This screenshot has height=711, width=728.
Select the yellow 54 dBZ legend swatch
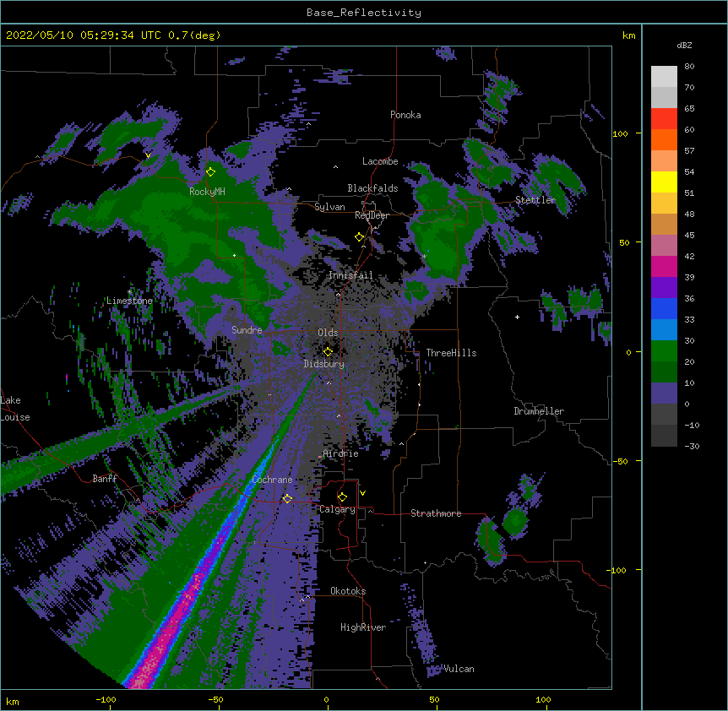pyautogui.click(x=664, y=182)
